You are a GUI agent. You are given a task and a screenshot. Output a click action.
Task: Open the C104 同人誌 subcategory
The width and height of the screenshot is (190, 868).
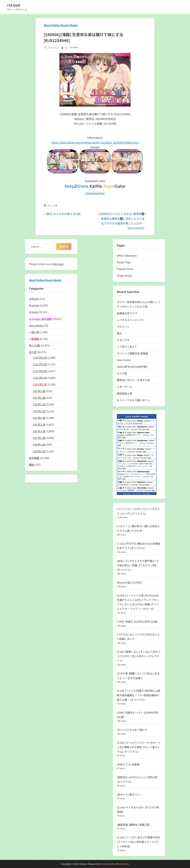[40, 385]
